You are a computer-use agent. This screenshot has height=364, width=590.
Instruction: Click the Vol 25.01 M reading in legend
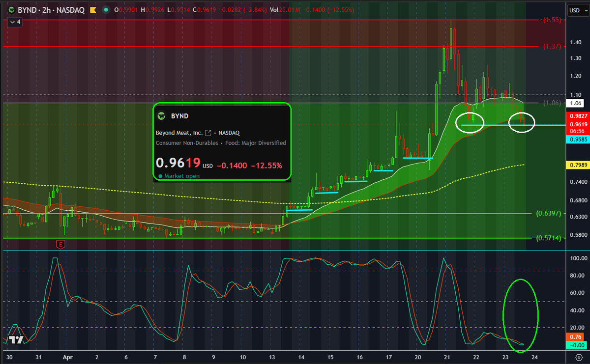tap(285, 10)
